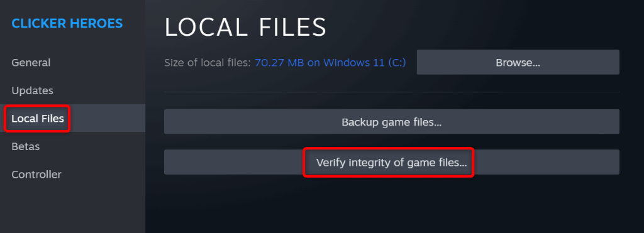This screenshot has width=644, height=233.
Task: Click the LOCAL FILES page heading
Action: (x=245, y=28)
